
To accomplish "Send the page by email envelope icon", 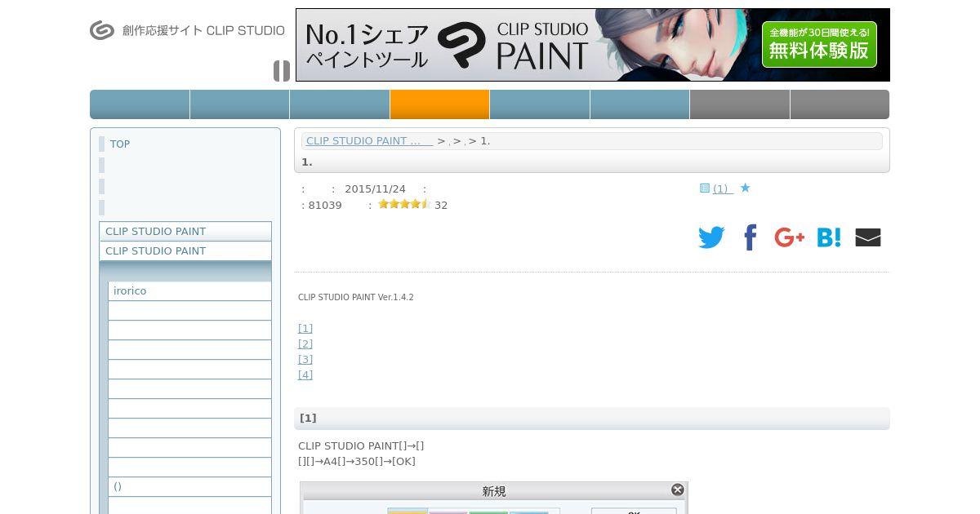I will [868, 237].
